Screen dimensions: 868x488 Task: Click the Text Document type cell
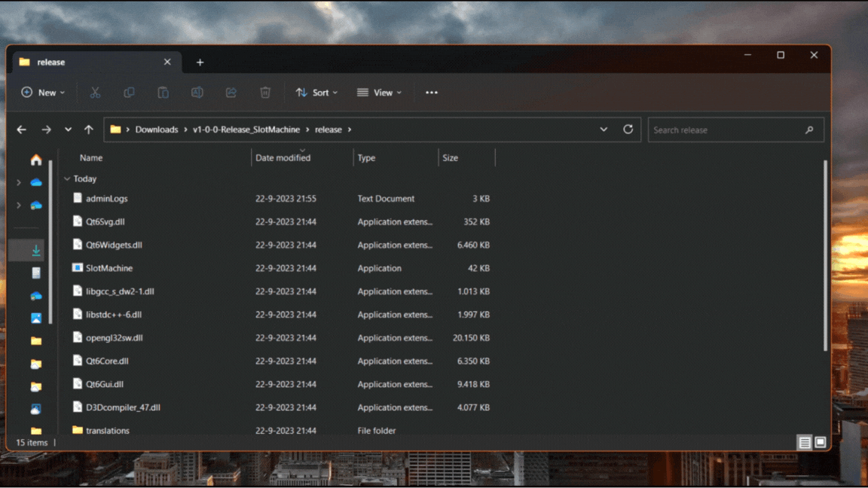click(386, 199)
